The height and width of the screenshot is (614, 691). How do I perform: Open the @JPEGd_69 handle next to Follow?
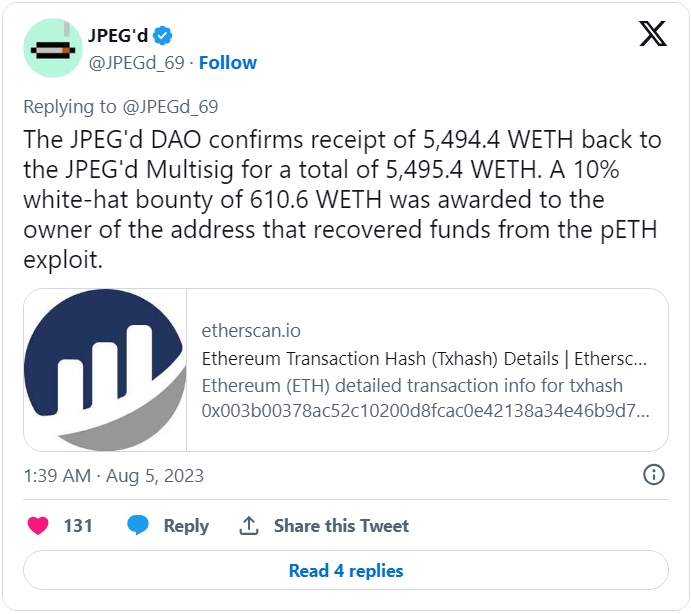click(136, 63)
